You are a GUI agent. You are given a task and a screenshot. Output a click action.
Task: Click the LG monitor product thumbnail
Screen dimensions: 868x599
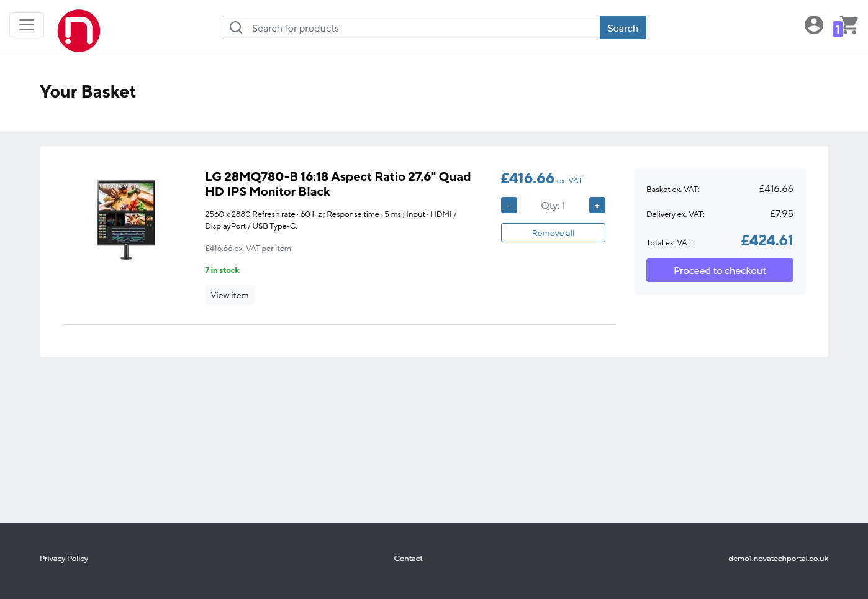pos(126,219)
